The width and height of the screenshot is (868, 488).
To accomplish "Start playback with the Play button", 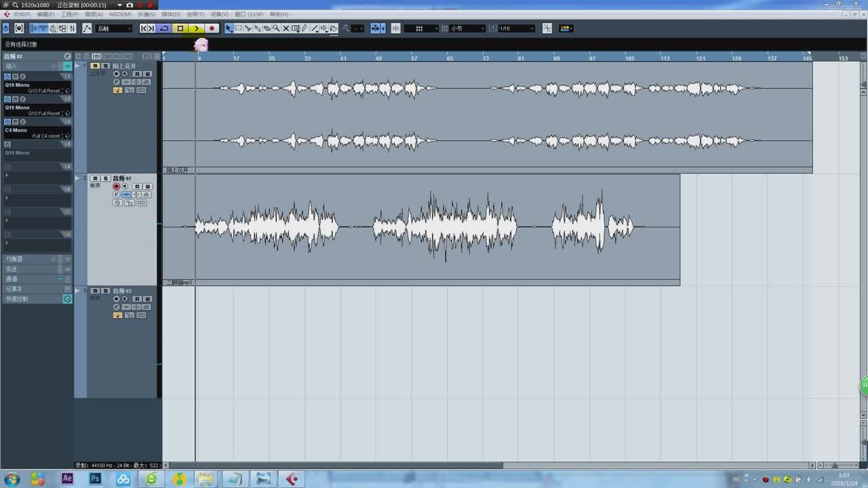I will point(196,28).
